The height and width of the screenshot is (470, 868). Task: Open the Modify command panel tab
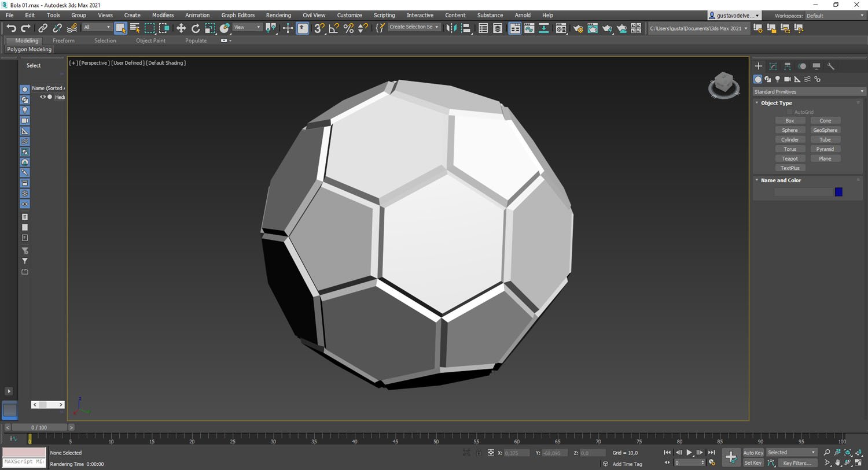pos(773,66)
